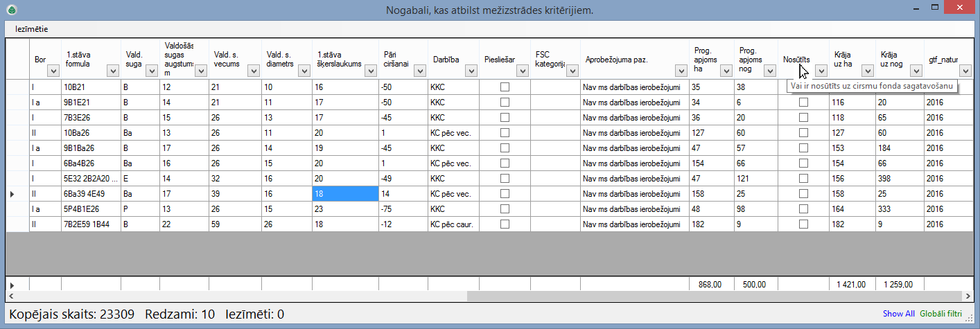Open the Vald. s. vecums filter dropdown
980x329 pixels.
pos(254,71)
